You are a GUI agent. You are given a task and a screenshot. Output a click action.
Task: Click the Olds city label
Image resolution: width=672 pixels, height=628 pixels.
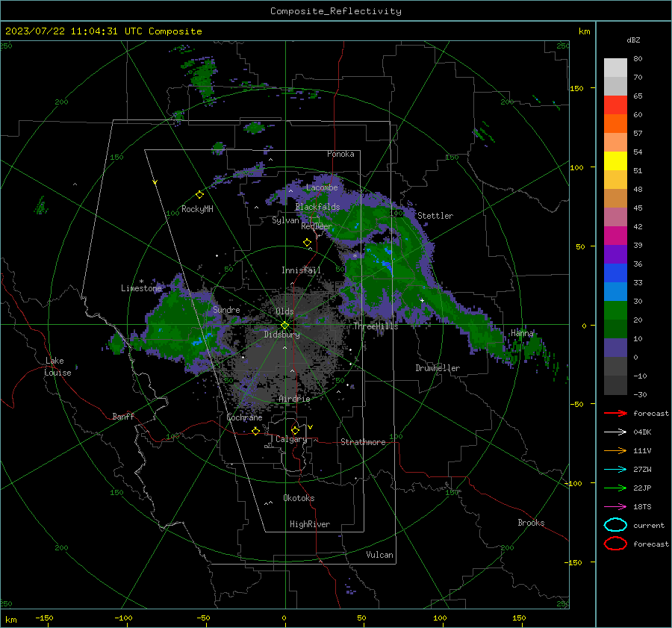point(284,311)
